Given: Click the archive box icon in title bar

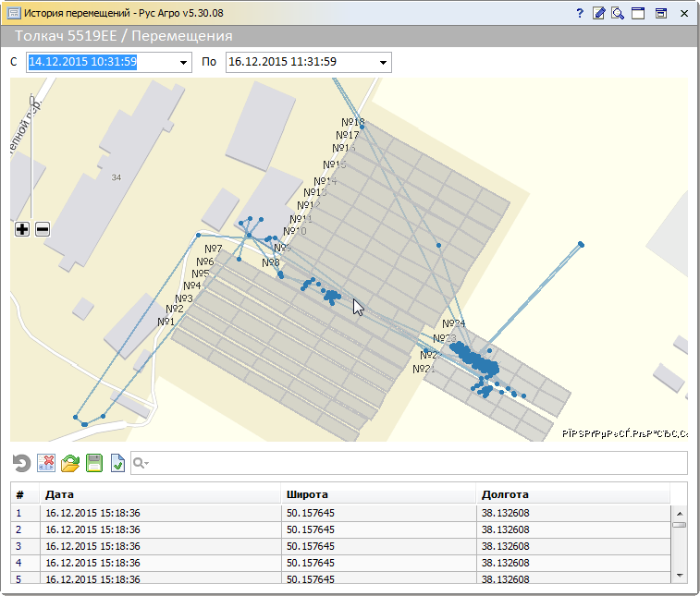Looking at the screenshot, I should (x=661, y=13).
